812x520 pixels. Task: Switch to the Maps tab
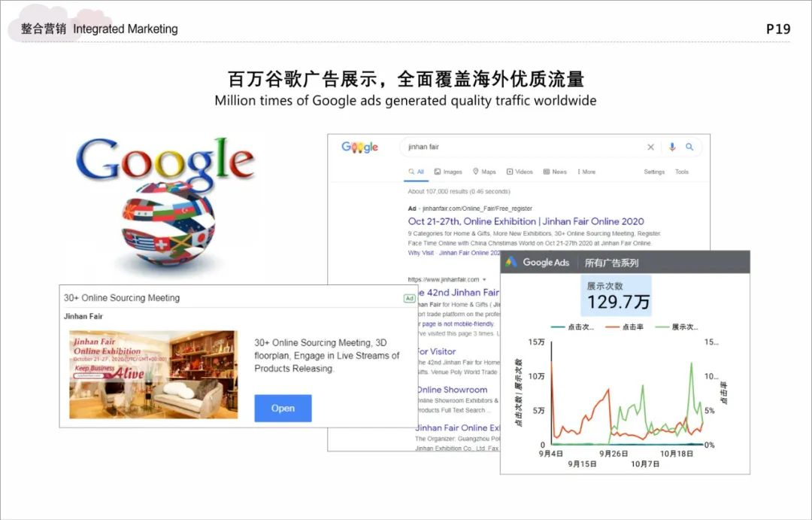(484, 172)
